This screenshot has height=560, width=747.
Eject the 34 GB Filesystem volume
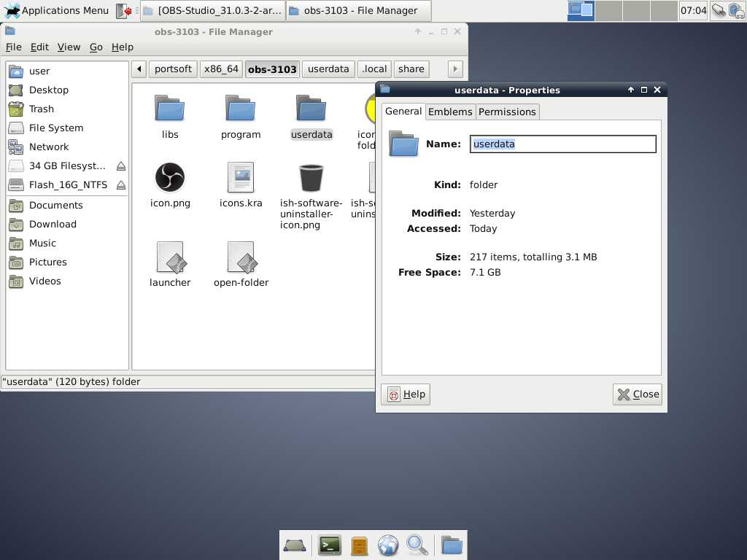pyautogui.click(x=121, y=166)
